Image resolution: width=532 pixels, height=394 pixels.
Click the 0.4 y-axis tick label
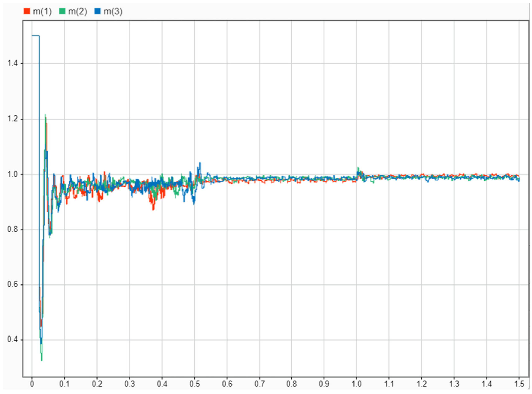coord(12,340)
